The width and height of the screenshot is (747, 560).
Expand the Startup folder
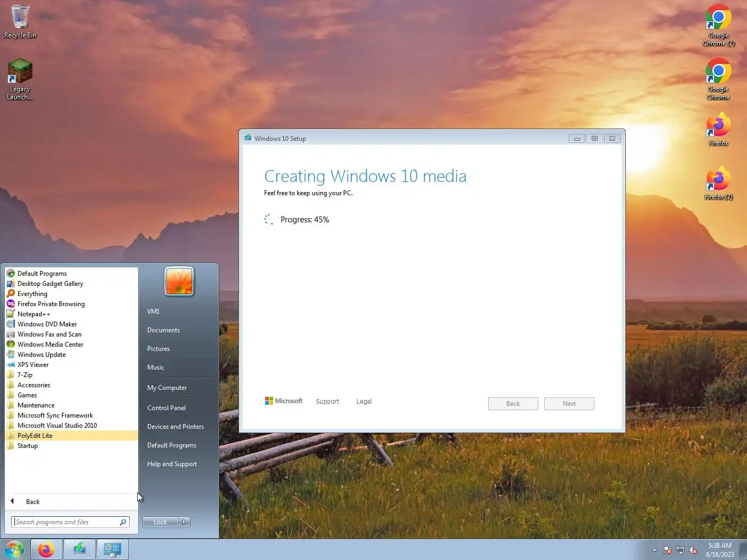[x=71, y=446]
